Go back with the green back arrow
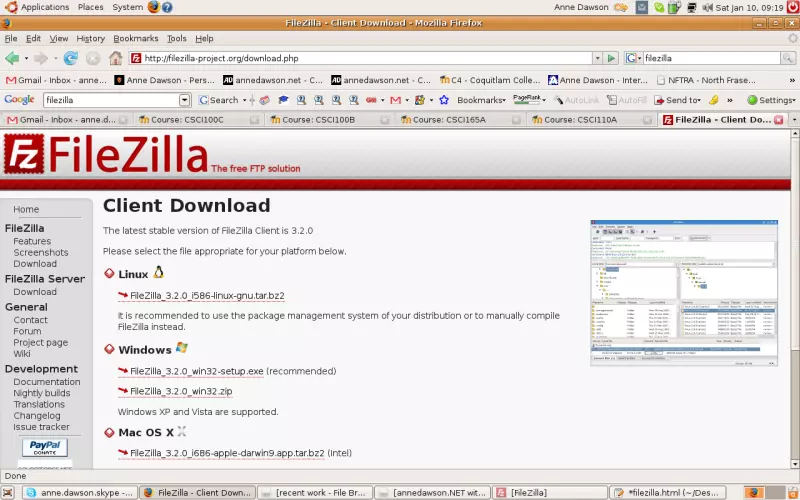Screen dimensions: 800x500 (12, 58)
